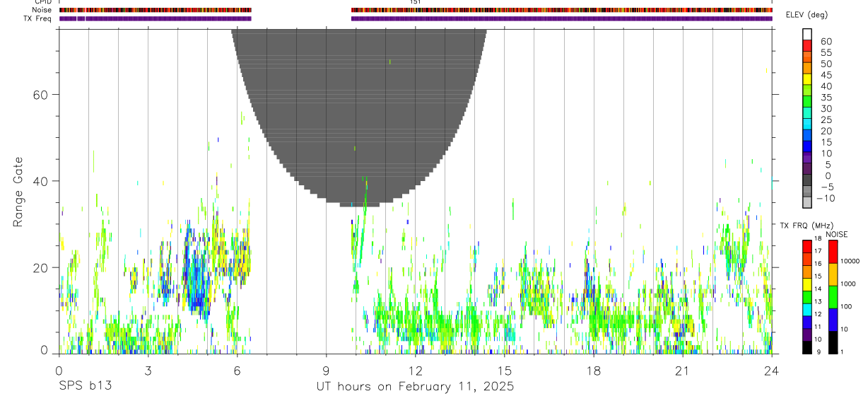Click the red segment of the ELEV colorbar
Screen dimensions: 868x401
[807, 45]
